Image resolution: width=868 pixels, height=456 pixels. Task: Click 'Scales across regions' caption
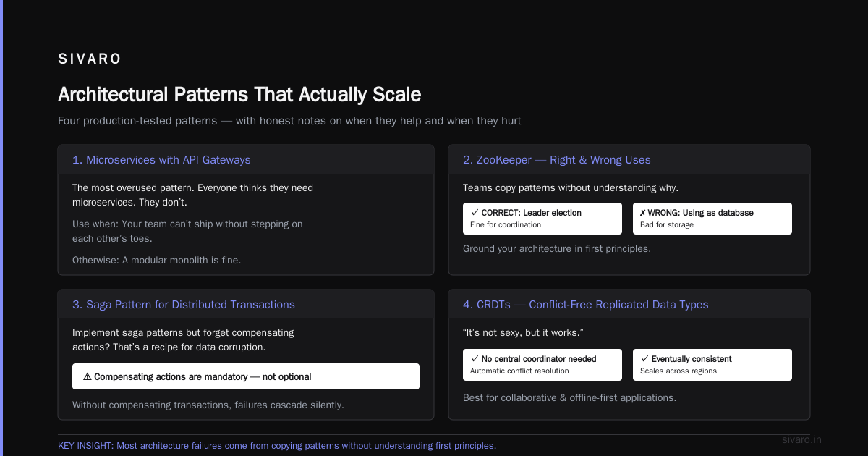(678, 371)
